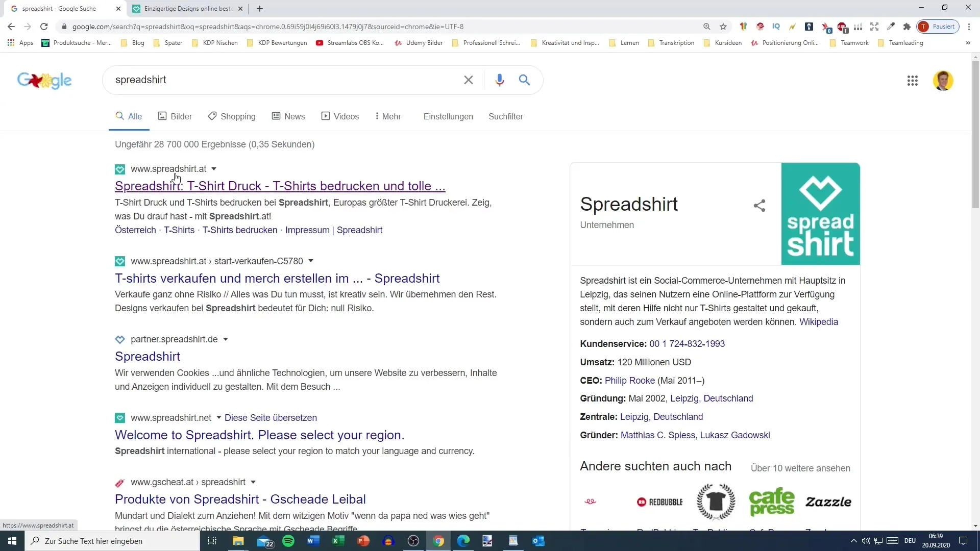This screenshot has height=551, width=980.
Task: Open Chrome extensions puzzle icon
Action: pyautogui.click(x=907, y=27)
